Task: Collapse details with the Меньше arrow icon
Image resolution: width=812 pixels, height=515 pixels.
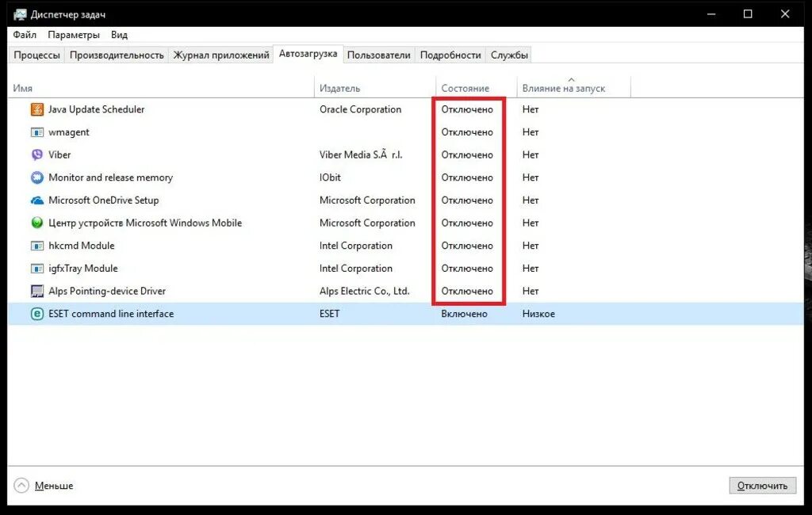Action: [21, 486]
